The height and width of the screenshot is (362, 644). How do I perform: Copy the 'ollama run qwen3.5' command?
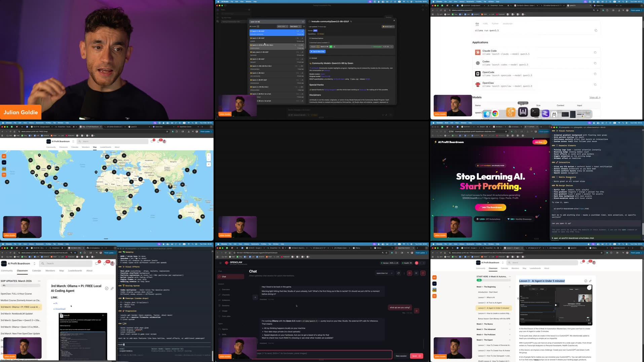coord(596,31)
